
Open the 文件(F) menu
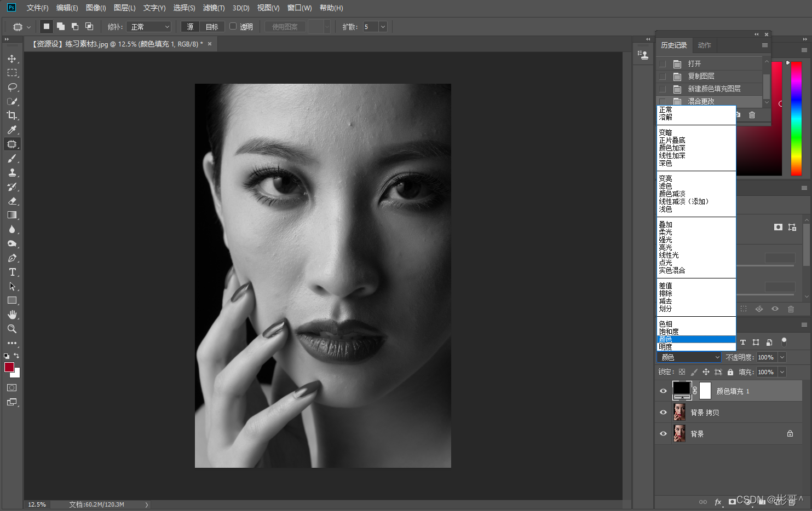click(x=37, y=8)
